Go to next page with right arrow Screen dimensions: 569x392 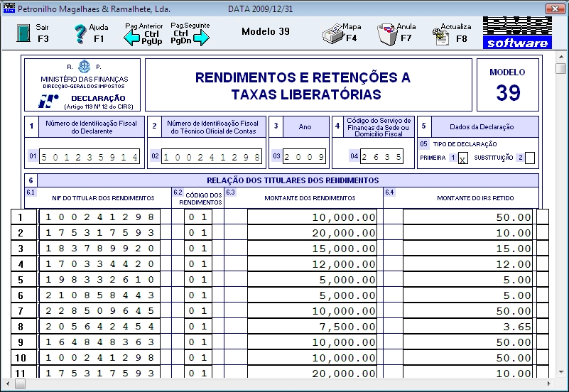201,38
